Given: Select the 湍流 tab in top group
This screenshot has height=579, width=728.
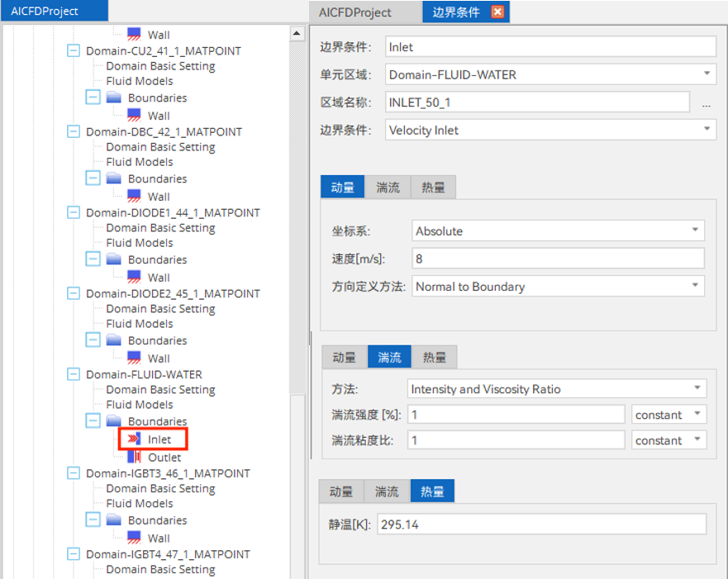Looking at the screenshot, I should pos(388,187).
